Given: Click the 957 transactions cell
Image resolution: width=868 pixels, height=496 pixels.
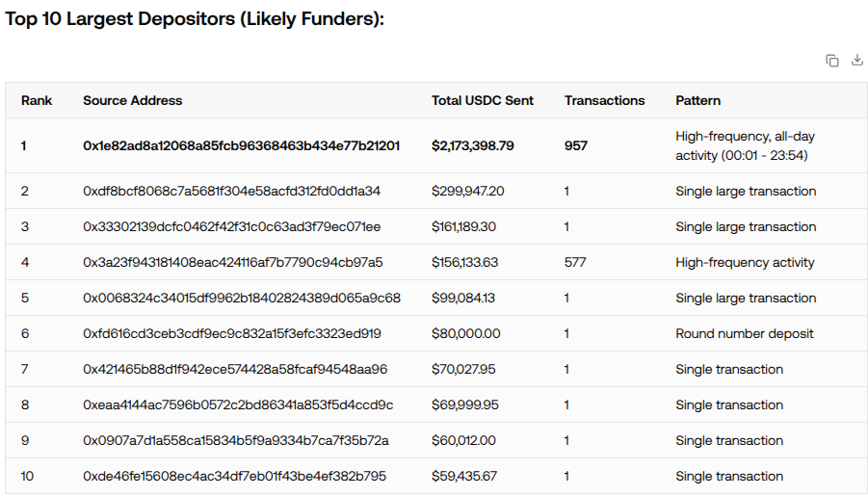Looking at the screenshot, I should [576, 145].
